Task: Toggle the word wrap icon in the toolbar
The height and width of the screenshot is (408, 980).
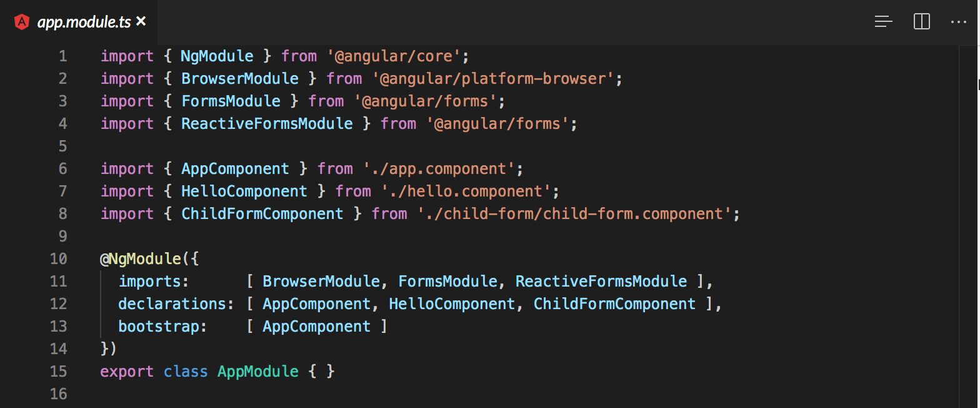Action: (x=883, y=21)
